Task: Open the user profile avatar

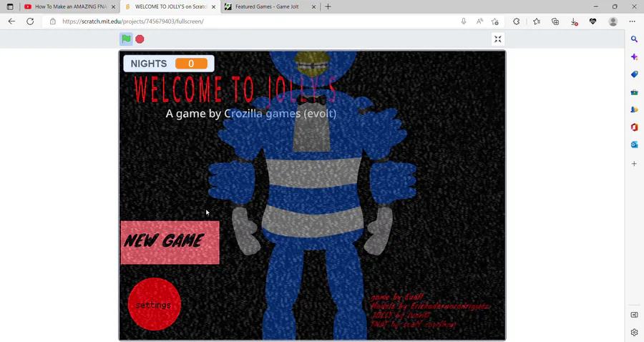Action: (x=613, y=21)
